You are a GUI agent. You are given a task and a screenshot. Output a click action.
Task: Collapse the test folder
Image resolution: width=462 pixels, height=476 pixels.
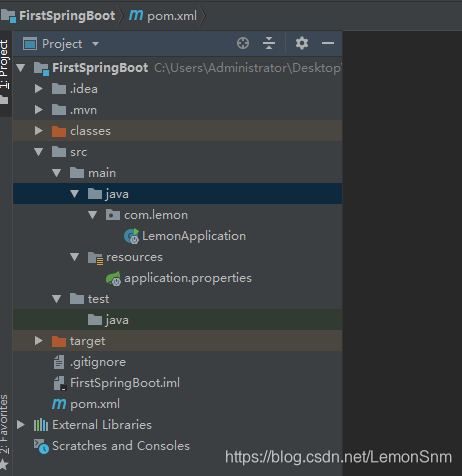click(x=57, y=299)
